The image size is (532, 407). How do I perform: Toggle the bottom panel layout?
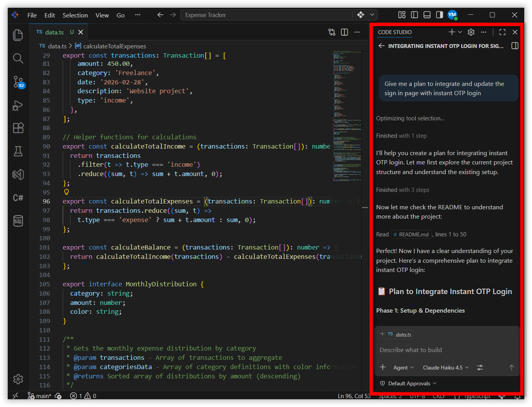[427, 15]
